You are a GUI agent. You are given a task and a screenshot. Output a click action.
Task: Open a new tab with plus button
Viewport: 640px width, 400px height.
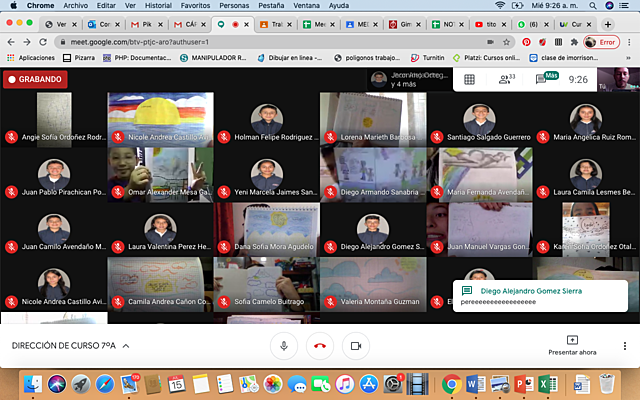coord(608,24)
